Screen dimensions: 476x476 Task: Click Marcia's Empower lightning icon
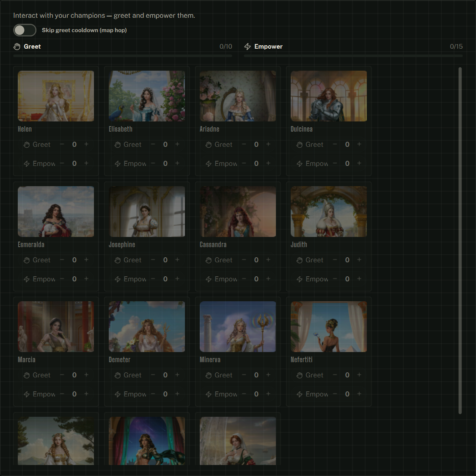coord(27,394)
